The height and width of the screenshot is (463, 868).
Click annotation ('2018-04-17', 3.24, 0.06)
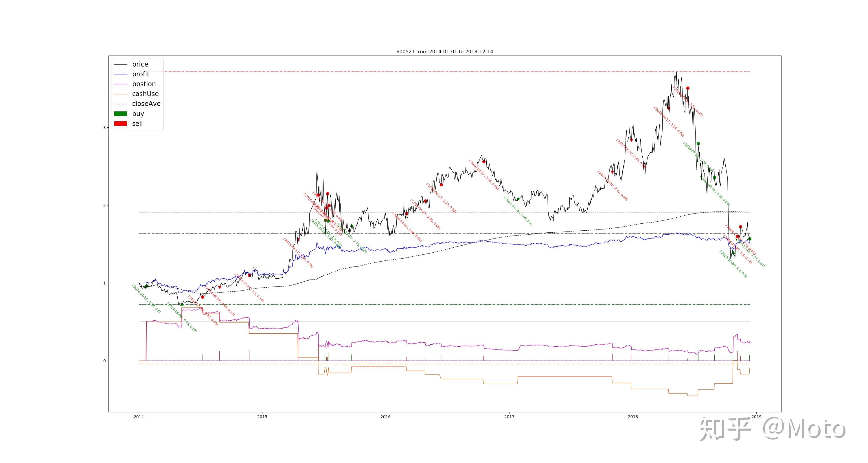click(669, 122)
